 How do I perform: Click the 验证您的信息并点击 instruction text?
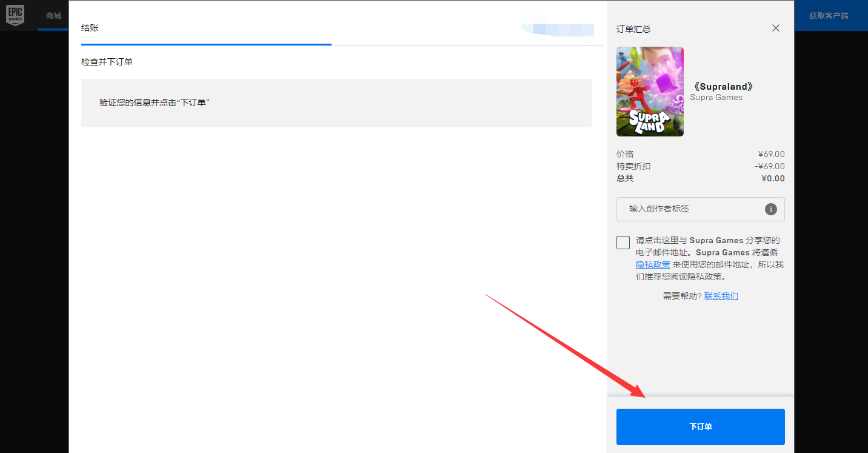(154, 102)
